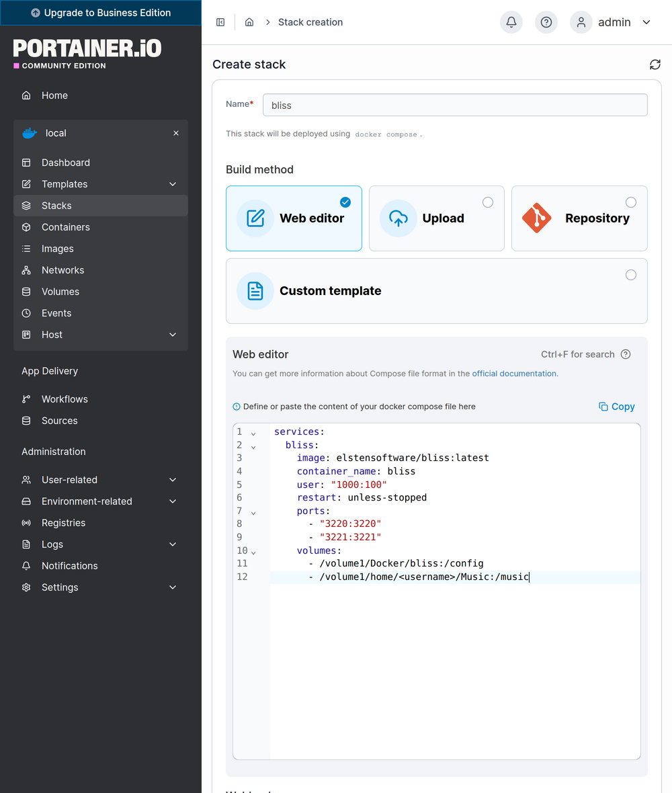
Task: Open the notifications bell in the header
Action: click(x=511, y=22)
